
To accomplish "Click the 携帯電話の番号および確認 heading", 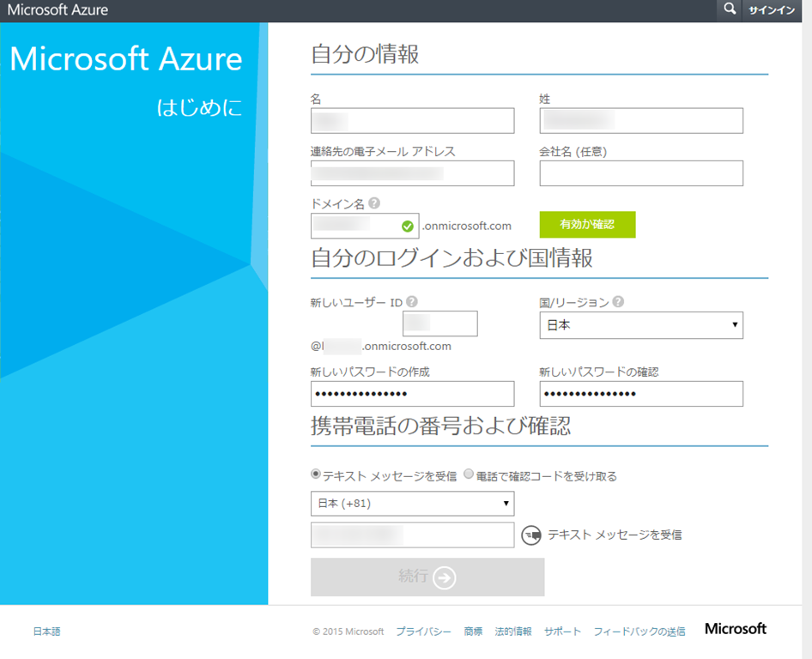I will click(x=440, y=426).
